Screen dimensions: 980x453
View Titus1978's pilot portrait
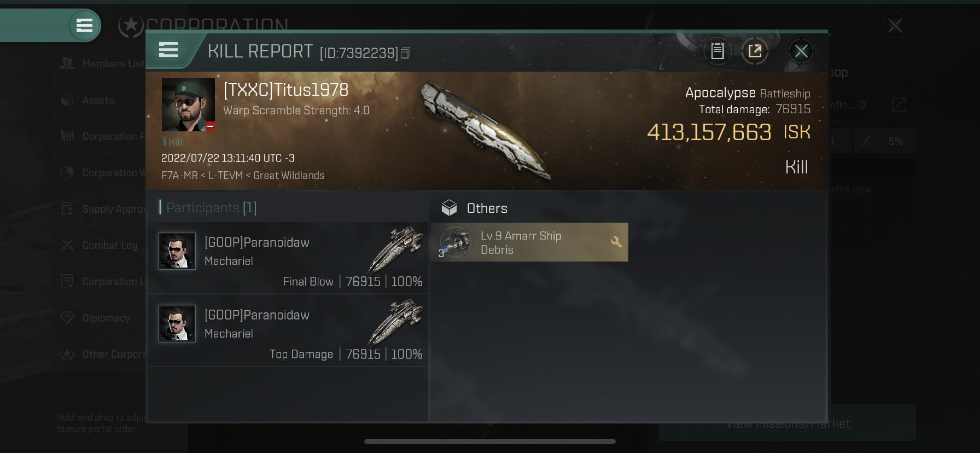click(x=188, y=104)
